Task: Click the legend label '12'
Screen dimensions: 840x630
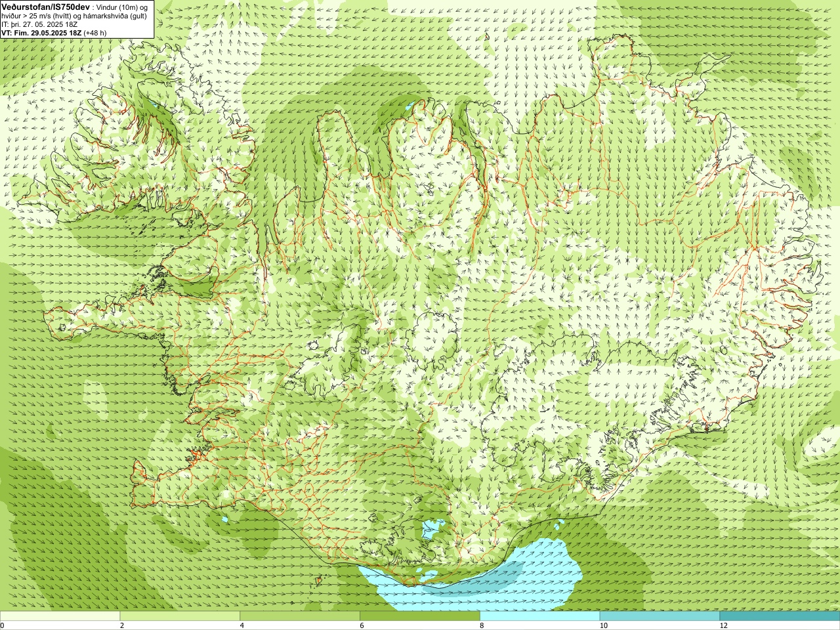Action: coord(723,625)
